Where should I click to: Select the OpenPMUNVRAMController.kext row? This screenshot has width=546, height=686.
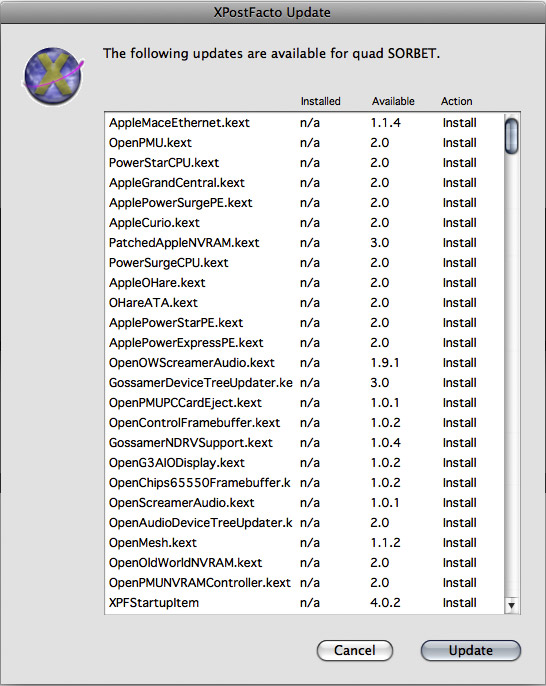point(304,583)
